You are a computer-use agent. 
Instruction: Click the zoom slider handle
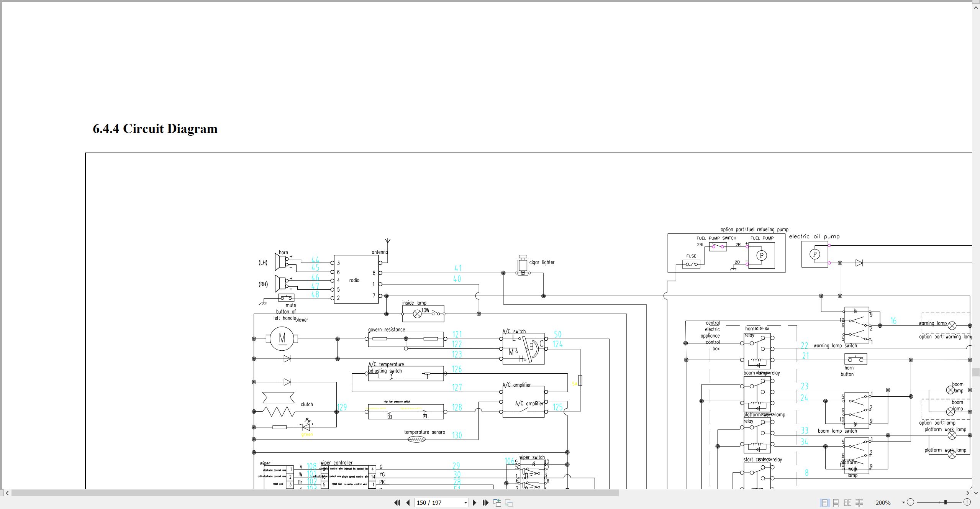click(946, 502)
